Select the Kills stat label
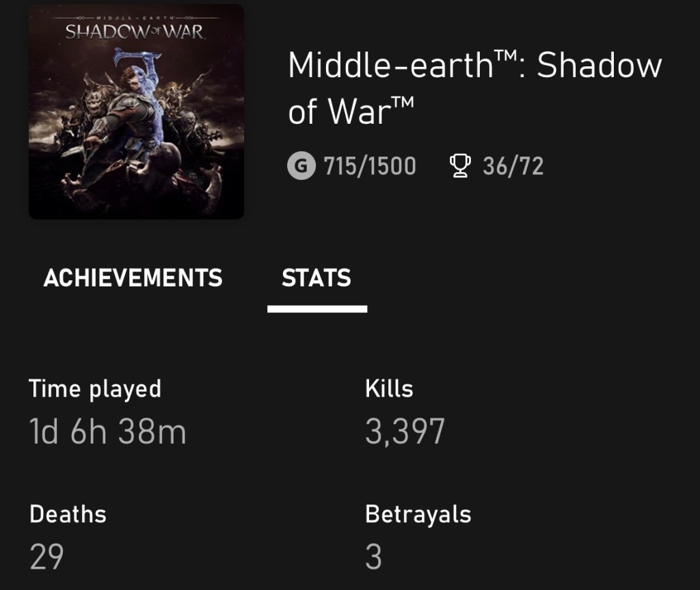 tap(389, 388)
